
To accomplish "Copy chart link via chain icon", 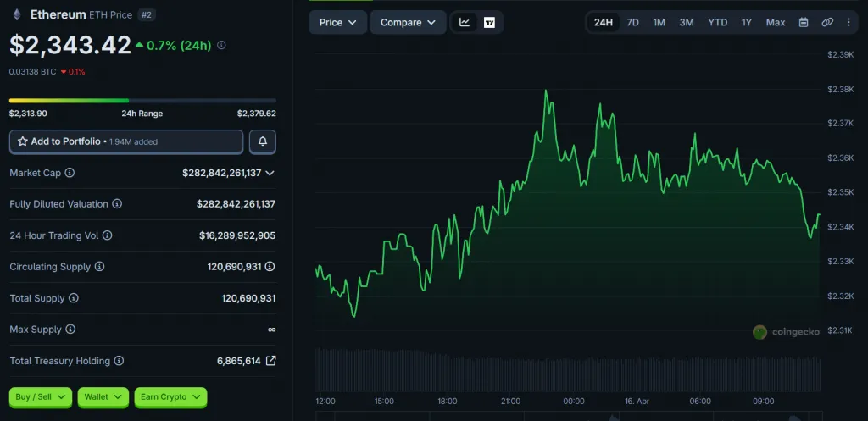I will coord(827,22).
